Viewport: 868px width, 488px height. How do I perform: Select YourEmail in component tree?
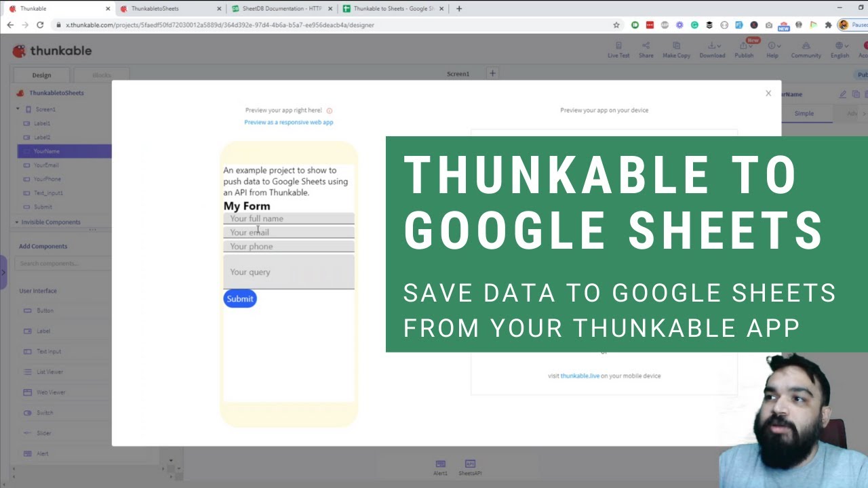click(46, 165)
